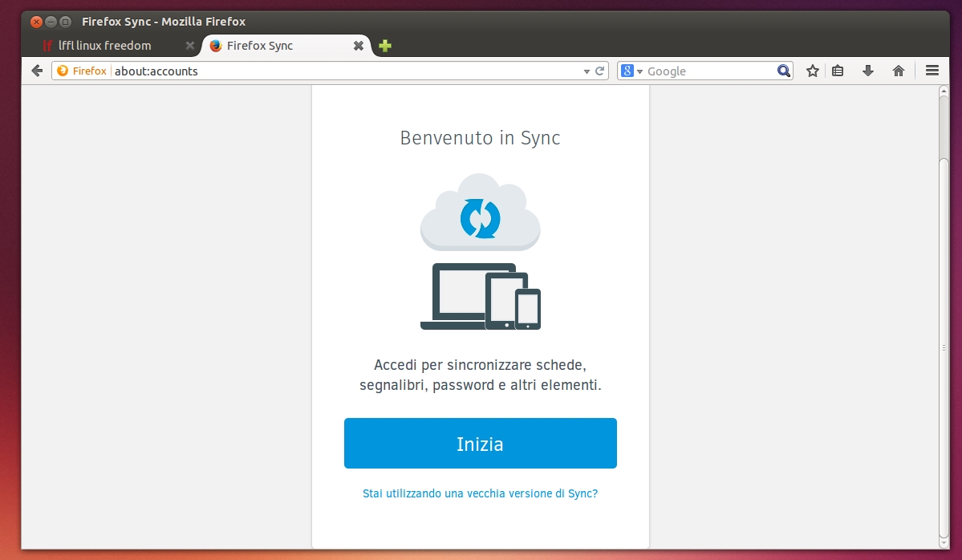Click the search magnifier icon

point(783,71)
